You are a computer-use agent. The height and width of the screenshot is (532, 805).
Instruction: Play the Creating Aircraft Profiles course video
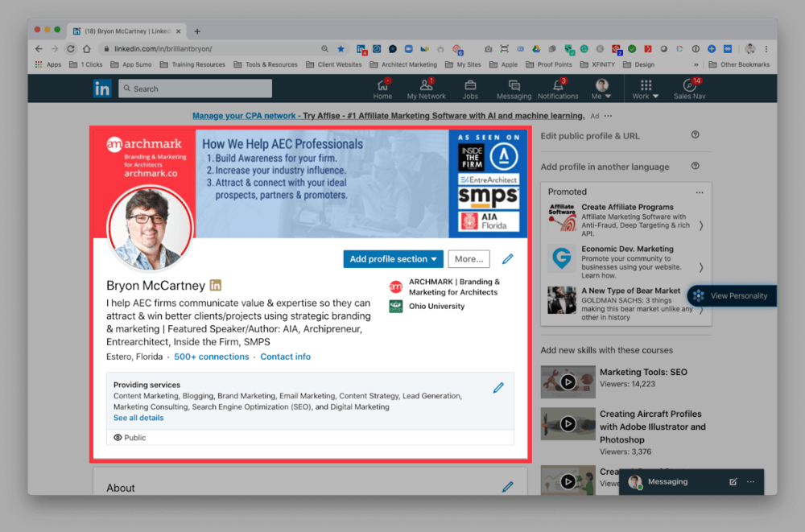(x=568, y=423)
